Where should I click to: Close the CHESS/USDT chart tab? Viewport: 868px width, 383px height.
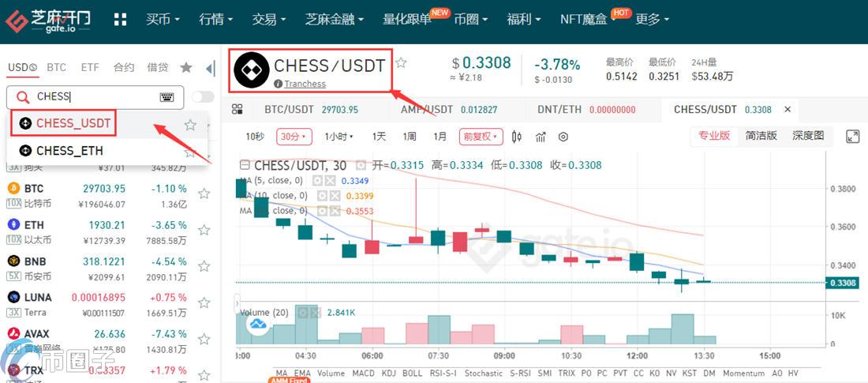tap(788, 109)
